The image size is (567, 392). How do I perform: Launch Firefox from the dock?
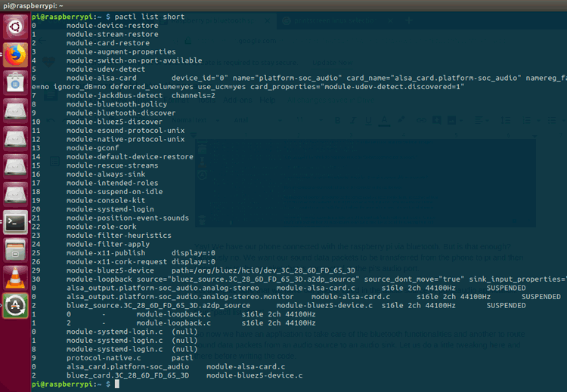[x=15, y=54]
